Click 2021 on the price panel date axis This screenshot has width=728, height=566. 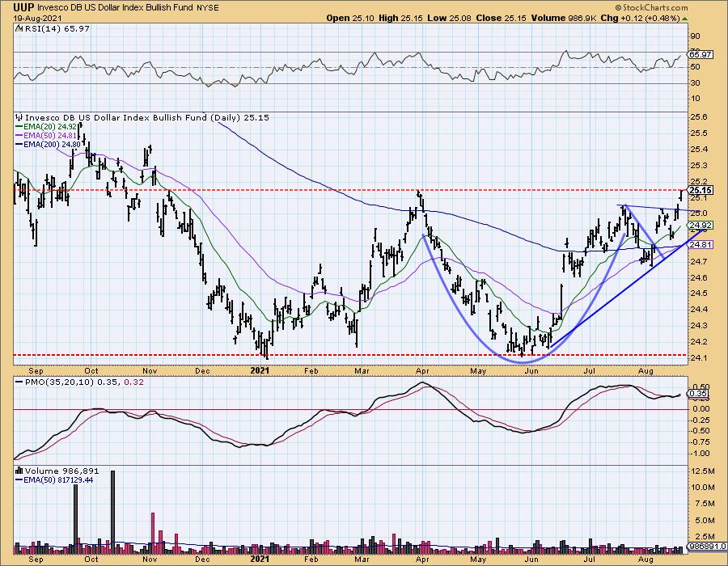[x=260, y=370]
